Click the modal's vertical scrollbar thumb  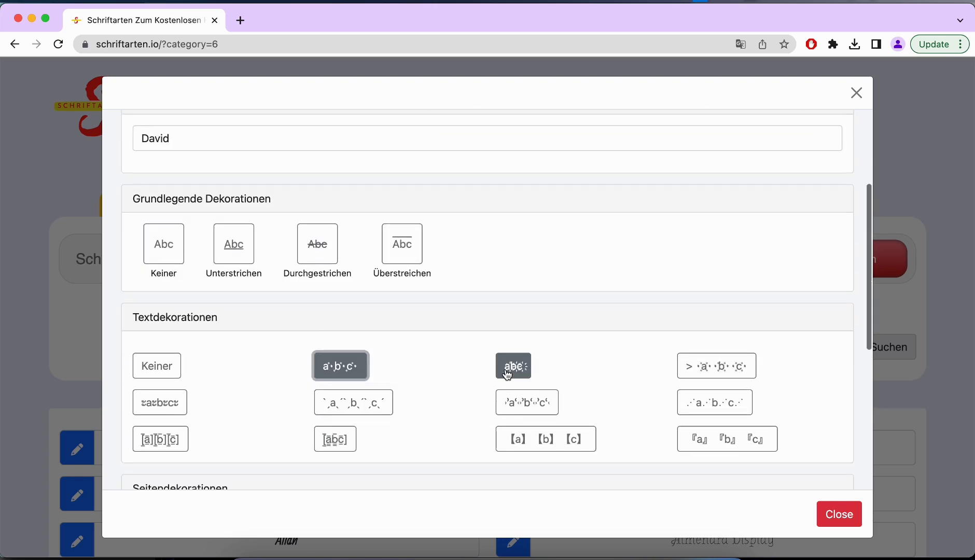tap(869, 267)
